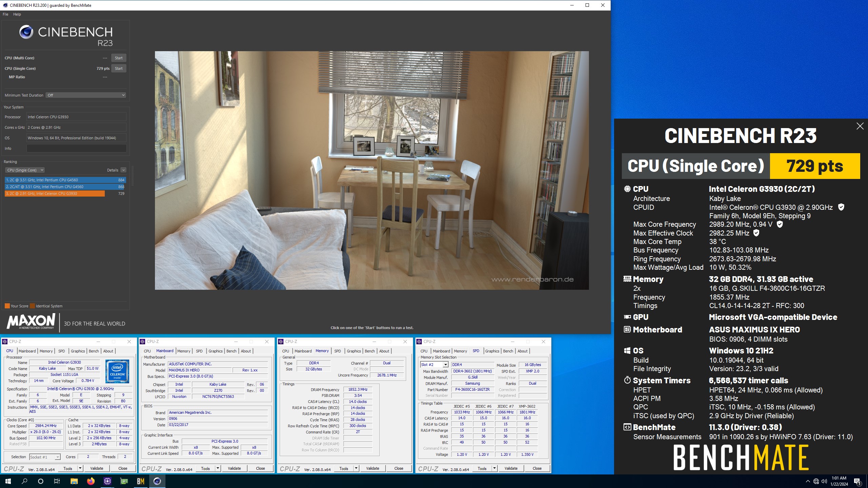Screen dimensions: 868x488
Task: Close the BenchMate result panel
Action: 860,126
